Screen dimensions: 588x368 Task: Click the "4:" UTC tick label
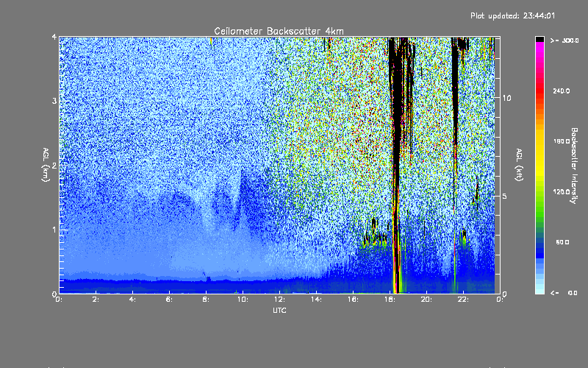pyautogui.click(x=133, y=300)
